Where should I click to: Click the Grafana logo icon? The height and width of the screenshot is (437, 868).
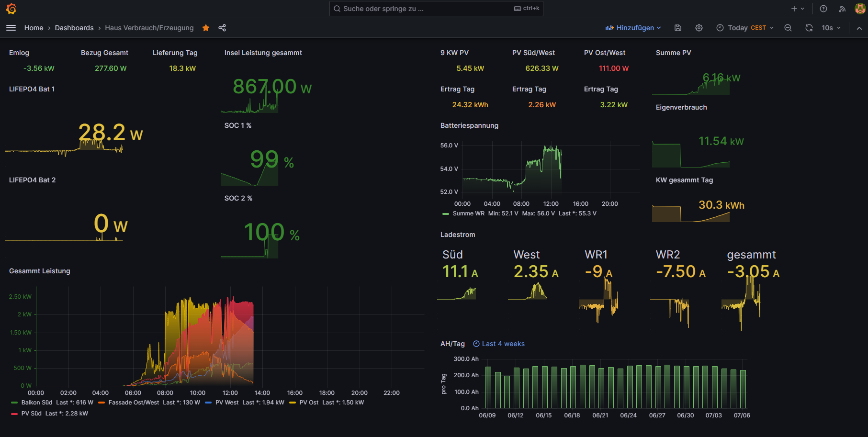[x=11, y=9]
